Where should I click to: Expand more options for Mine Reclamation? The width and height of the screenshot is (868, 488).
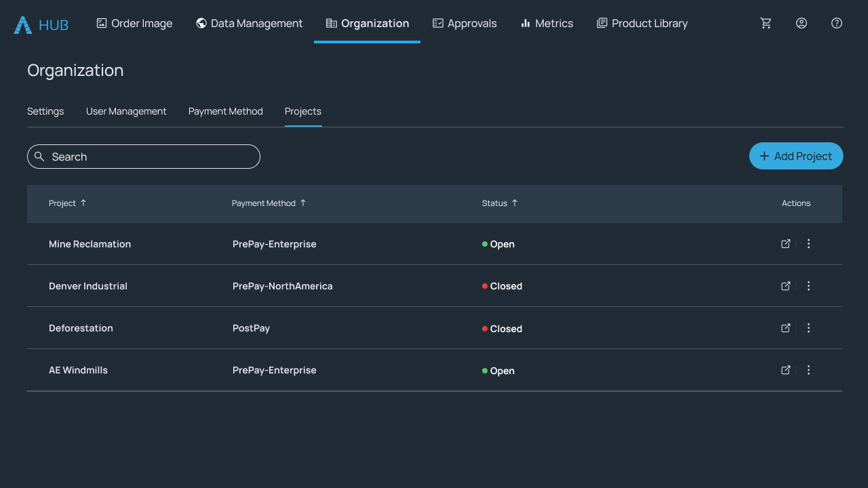point(808,244)
